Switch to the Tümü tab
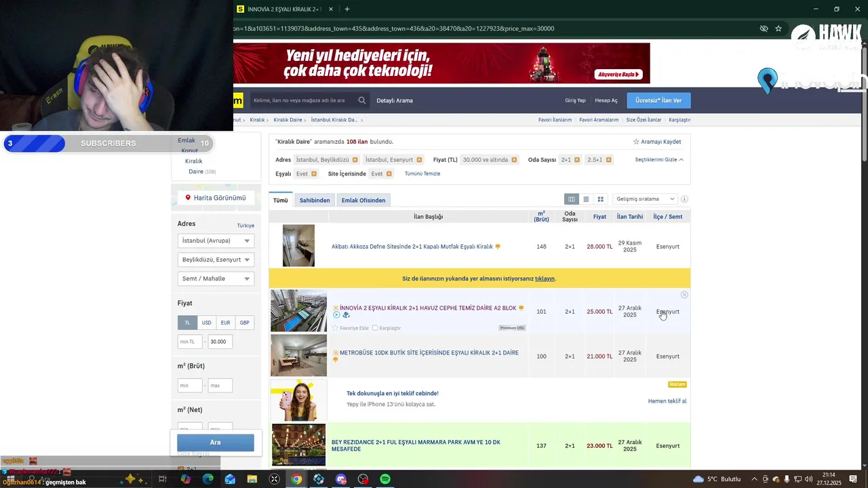The width and height of the screenshot is (868, 488). (281, 200)
